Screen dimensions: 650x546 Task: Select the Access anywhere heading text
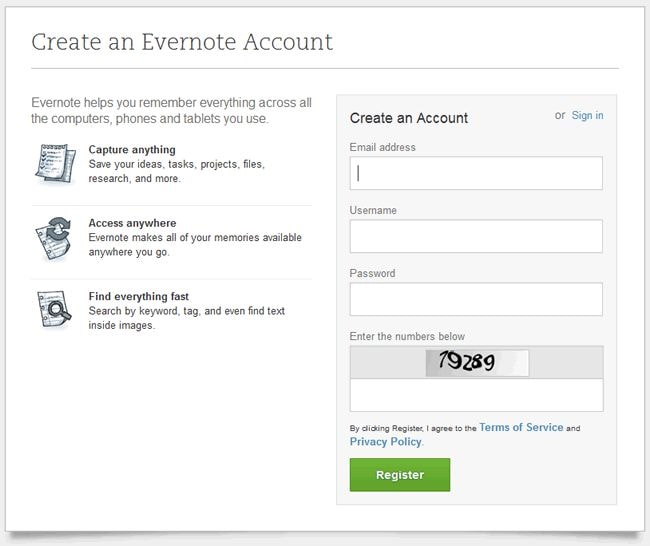132,223
